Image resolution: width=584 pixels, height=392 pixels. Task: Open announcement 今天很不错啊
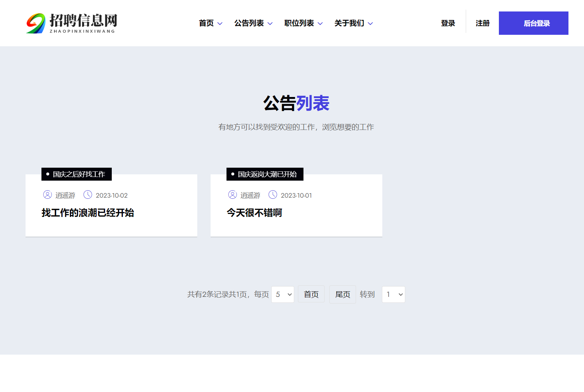tap(254, 213)
